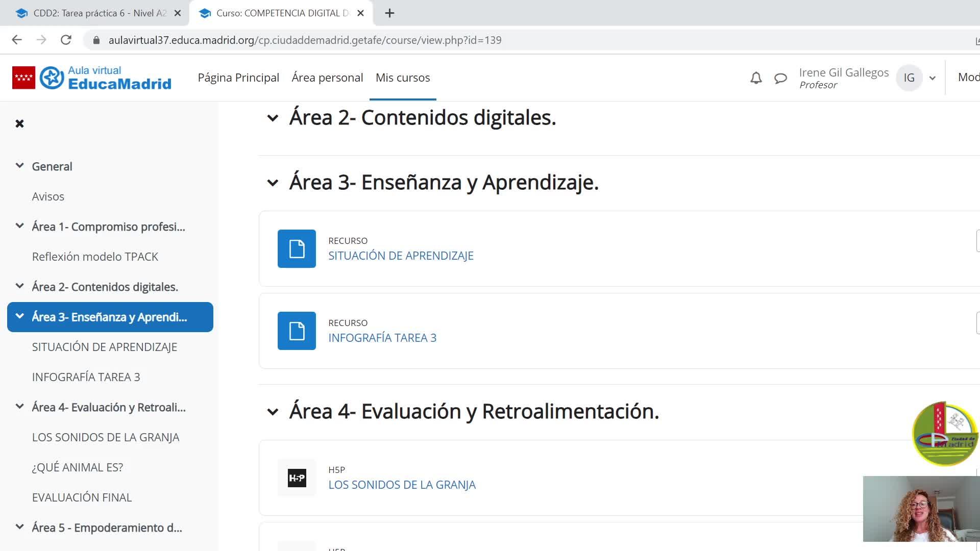Image resolution: width=980 pixels, height=551 pixels.
Task: Collapse Área 2- Contenidos digitales main heading chevron
Action: click(273, 118)
